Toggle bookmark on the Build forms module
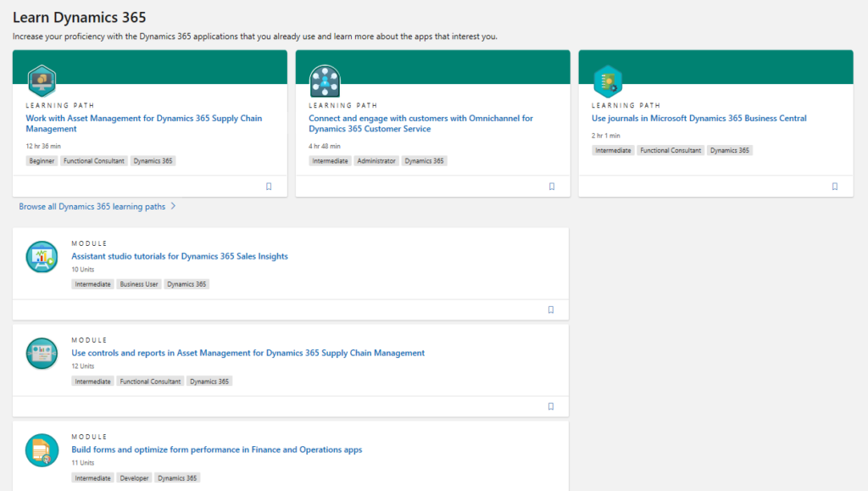The height and width of the screenshot is (491, 868). point(552,489)
